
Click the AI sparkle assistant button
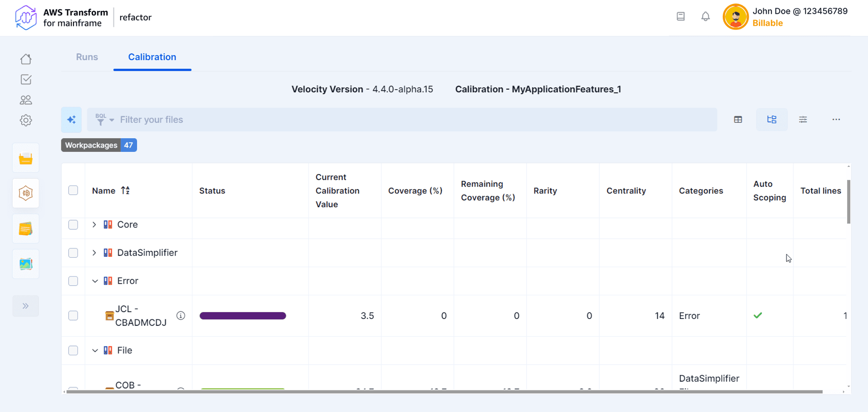(x=71, y=120)
